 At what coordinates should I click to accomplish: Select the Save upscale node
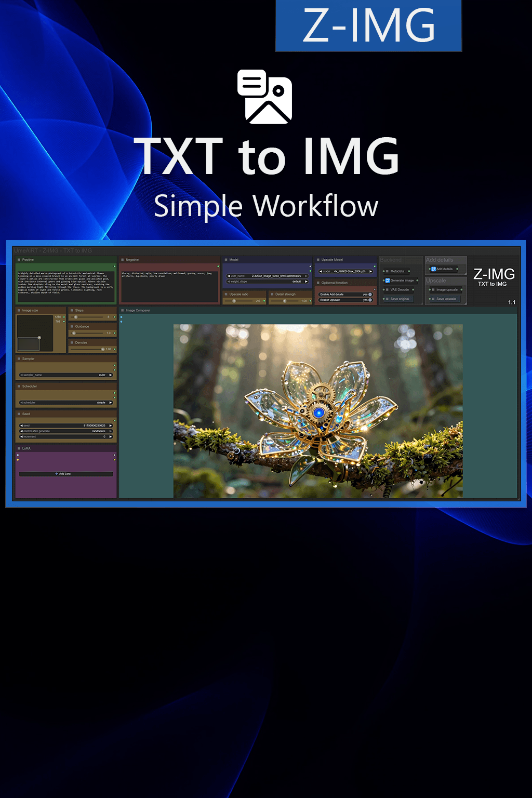tap(444, 299)
